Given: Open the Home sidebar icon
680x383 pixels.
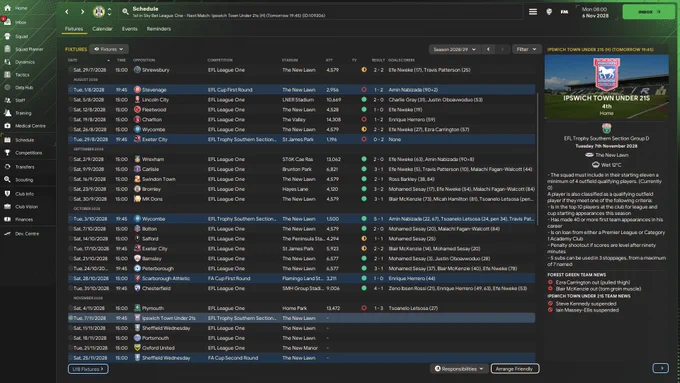Looking at the screenshot, I should pos(7,8).
